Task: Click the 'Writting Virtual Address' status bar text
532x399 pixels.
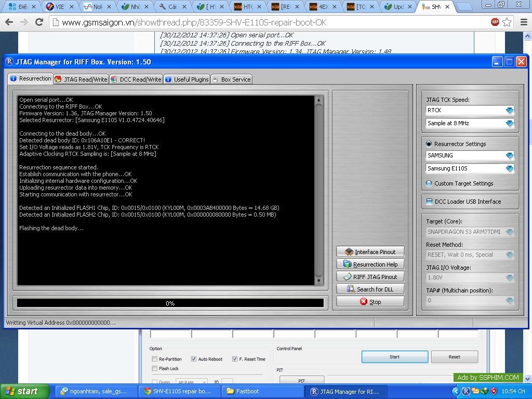Action: pos(61,323)
